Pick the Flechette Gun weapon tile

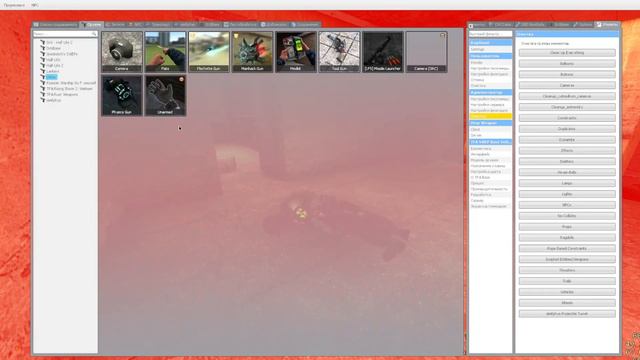(209, 52)
